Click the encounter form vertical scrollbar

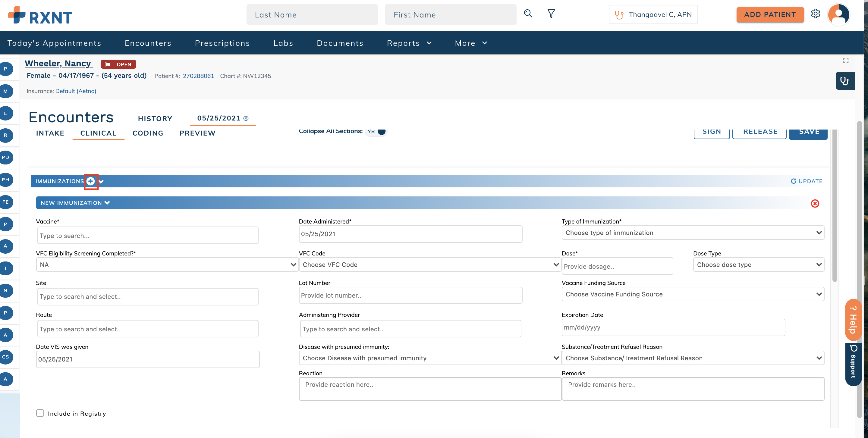(x=835, y=205)
